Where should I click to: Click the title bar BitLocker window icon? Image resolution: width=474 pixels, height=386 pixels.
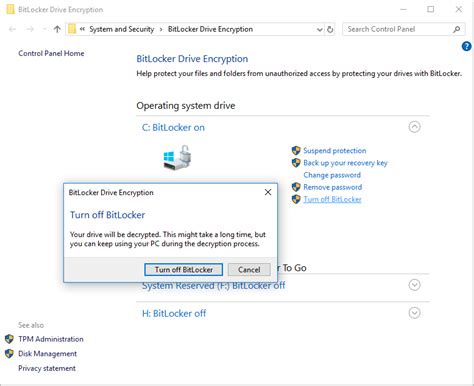[x=11, y=9]
